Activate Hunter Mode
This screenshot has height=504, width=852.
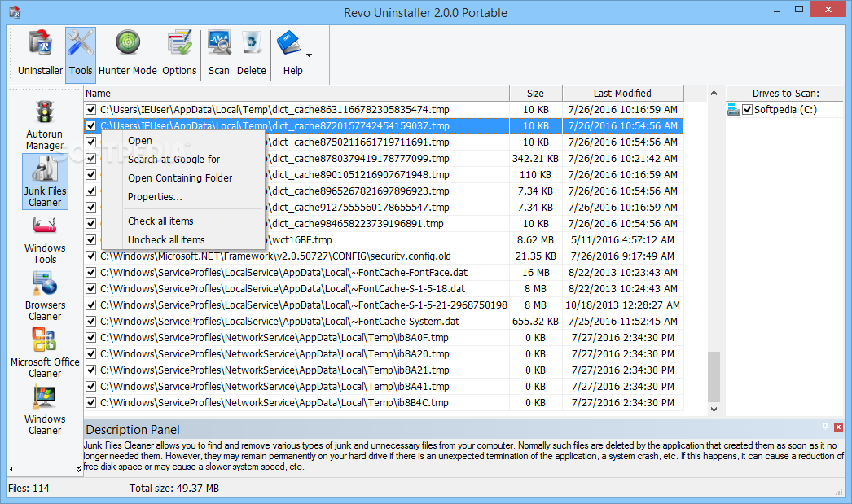pos(128,54)
